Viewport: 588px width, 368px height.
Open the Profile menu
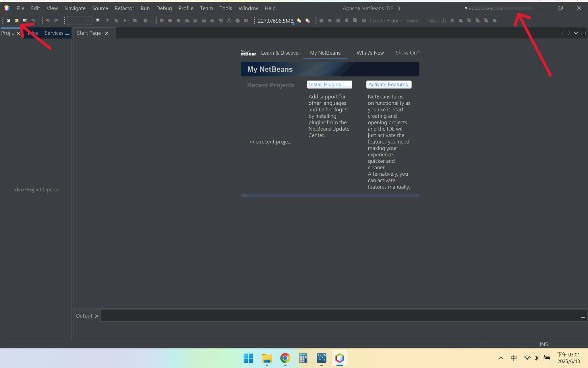click(x=186, y=8)
